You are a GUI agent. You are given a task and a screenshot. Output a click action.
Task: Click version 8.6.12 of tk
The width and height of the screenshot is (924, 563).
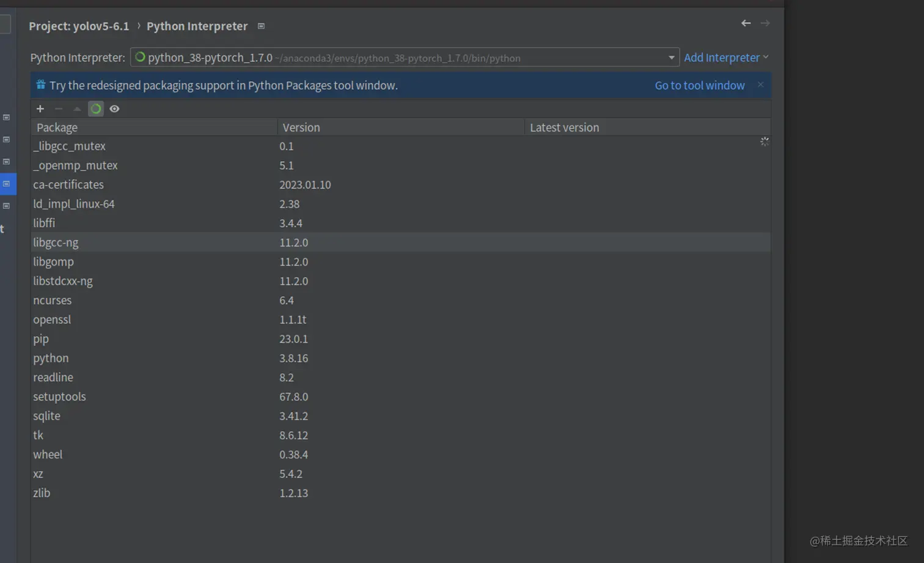click(x=293, y=435)
